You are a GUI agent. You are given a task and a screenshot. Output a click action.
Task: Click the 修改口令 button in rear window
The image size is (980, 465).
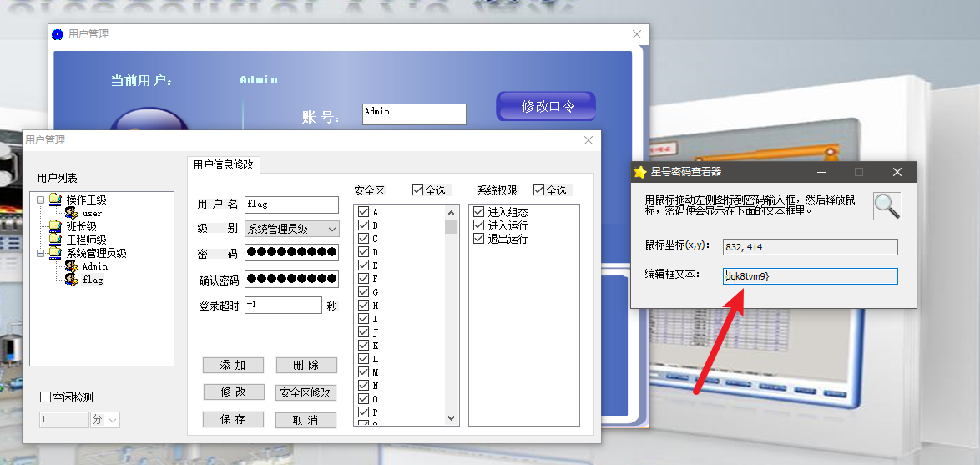[546, 106]
